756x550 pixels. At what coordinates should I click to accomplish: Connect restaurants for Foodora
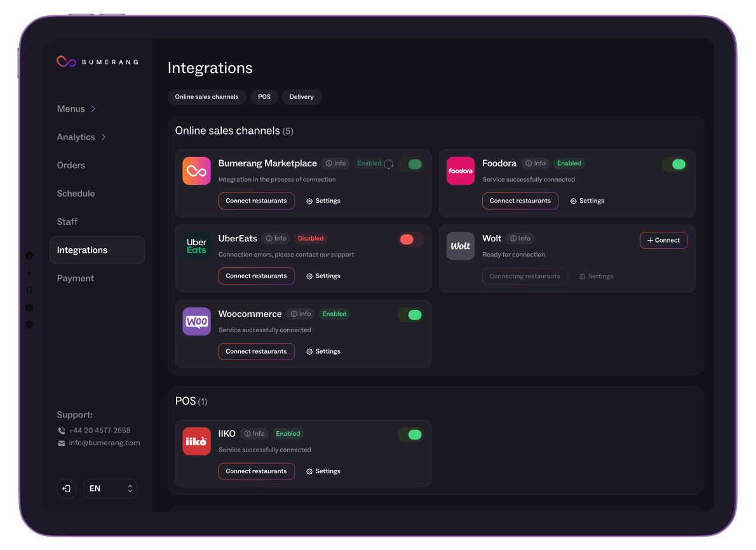(x=520, y=201)
